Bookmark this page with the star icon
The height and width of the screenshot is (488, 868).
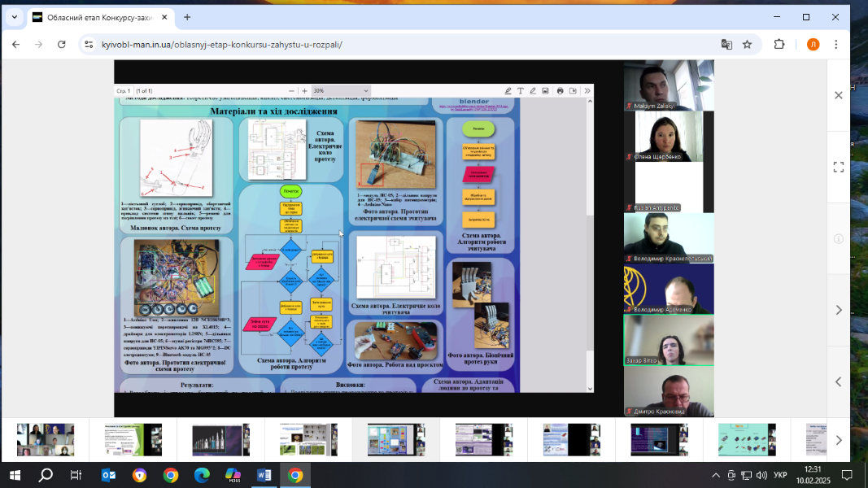pyautogui.click(x=747, y=45)
